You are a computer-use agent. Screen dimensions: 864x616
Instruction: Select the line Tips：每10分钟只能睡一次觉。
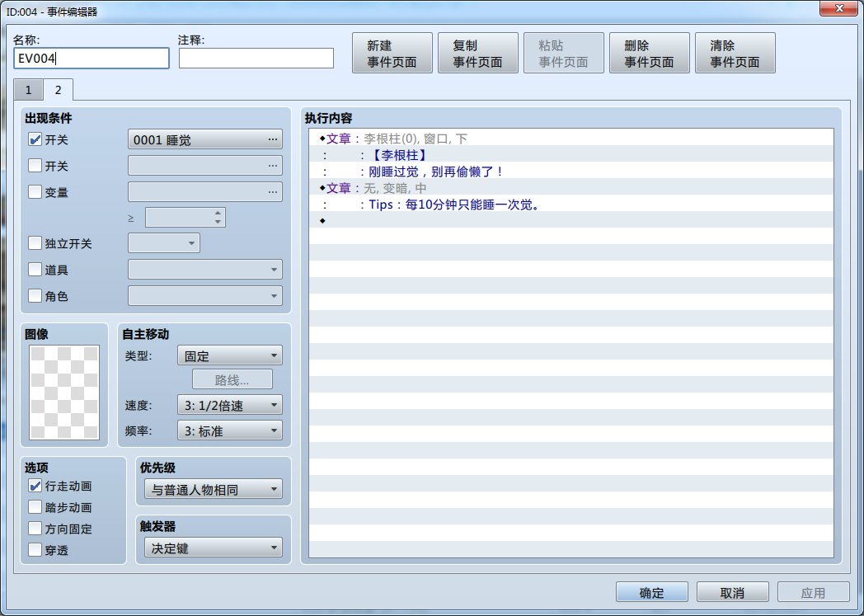[x=571, y=205]
